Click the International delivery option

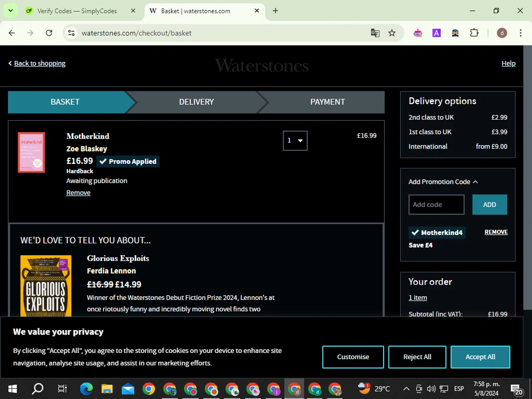458,146
